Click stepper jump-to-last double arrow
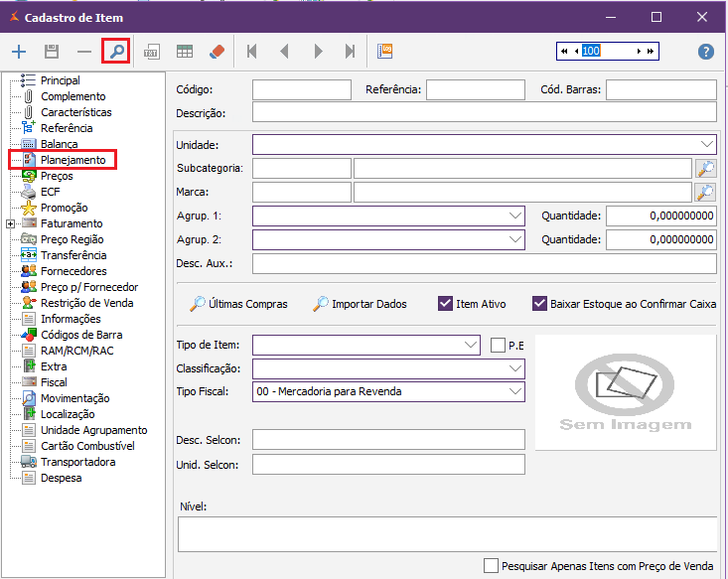 [651, 51]
